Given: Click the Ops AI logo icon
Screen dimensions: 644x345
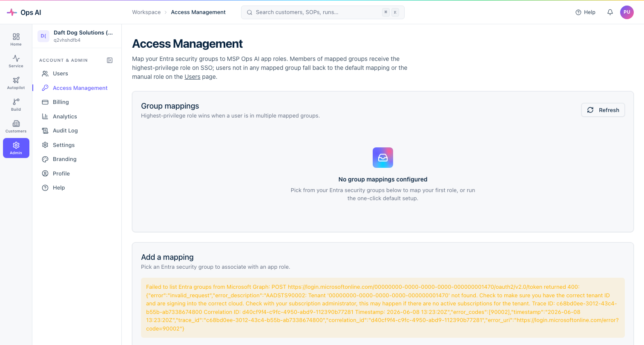Looking at the screenshot, I should 12,12.
